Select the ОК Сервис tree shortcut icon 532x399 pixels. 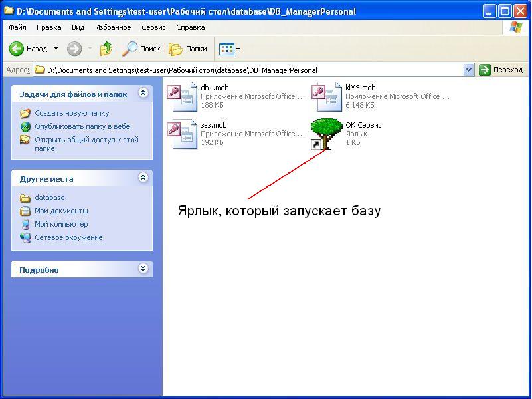click(x=326, y=134)
